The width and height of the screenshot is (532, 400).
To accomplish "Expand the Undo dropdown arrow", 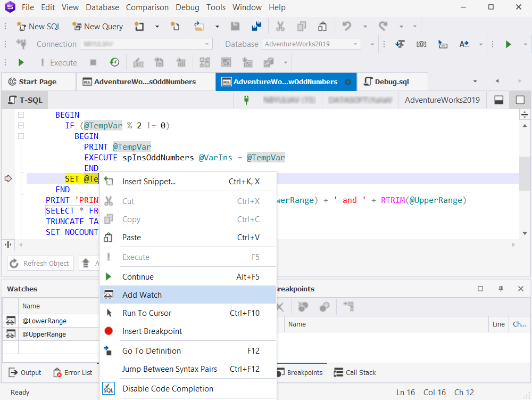I will 365,27.
